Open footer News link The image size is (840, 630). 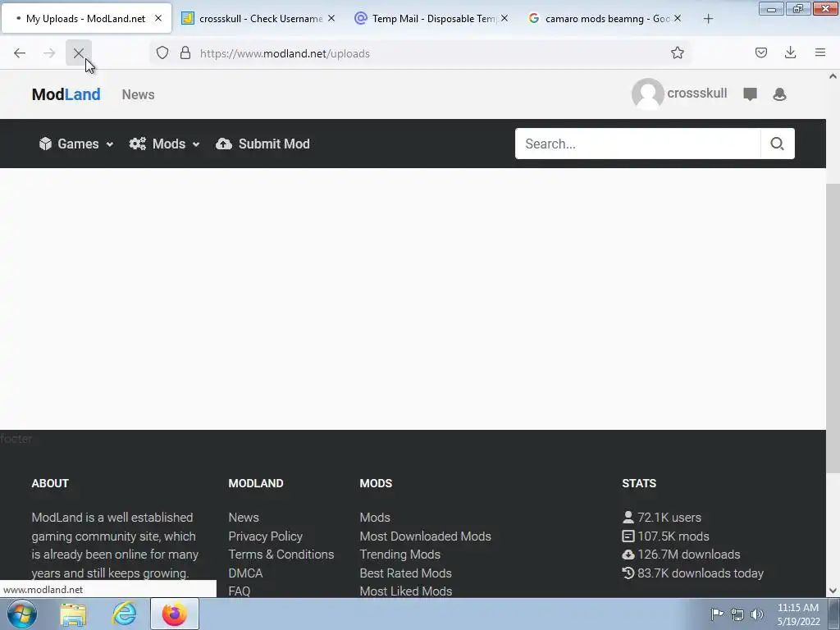[244, 518]
